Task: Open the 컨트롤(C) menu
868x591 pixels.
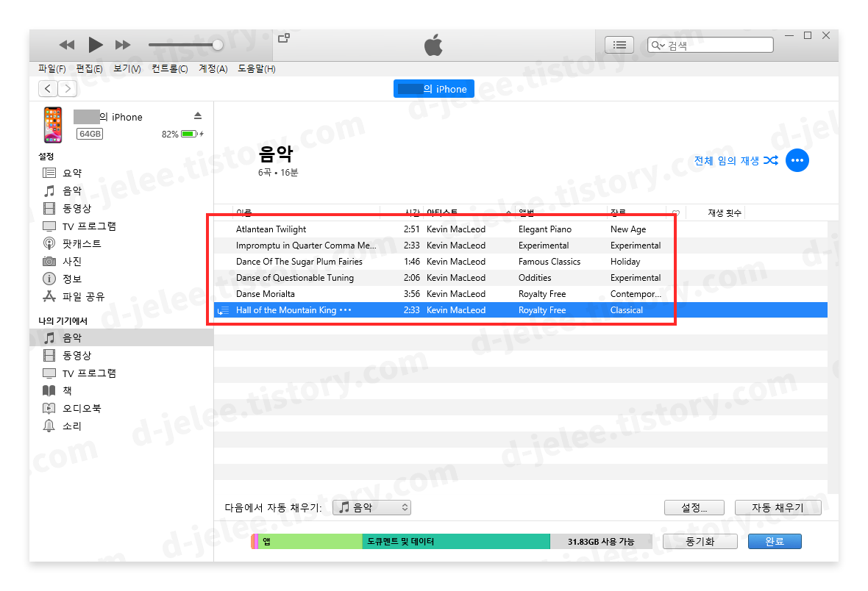Action: 169,68
